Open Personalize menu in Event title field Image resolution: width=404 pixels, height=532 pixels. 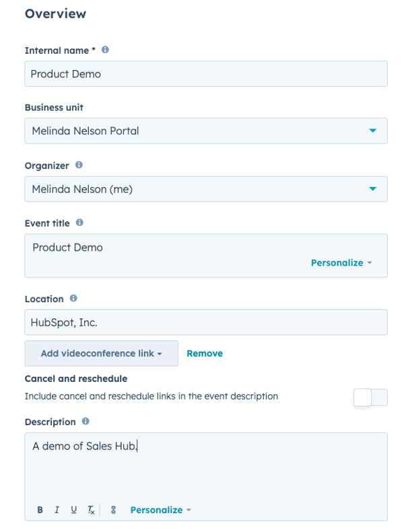(341, 263)
